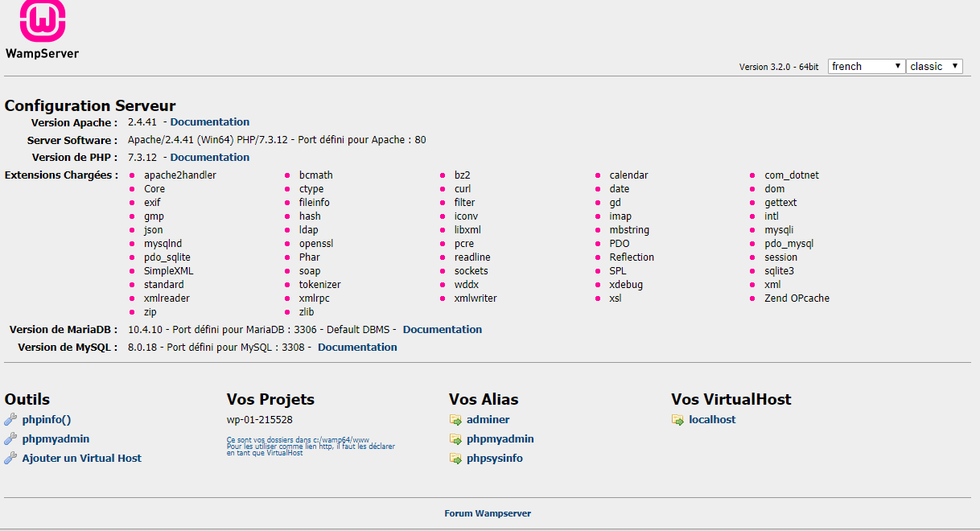Click curl extension entry
This screenshot has height=531, width=980.
pos(463,189)
